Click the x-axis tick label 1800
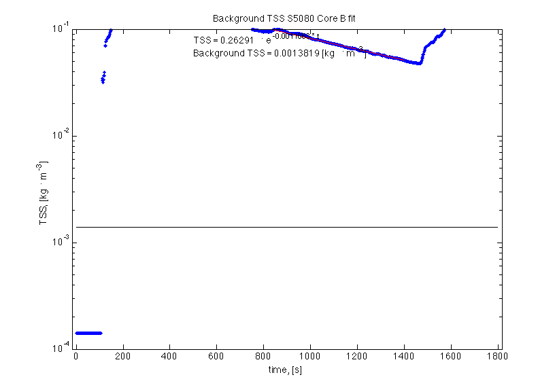Viewport: 555px width, 392px height. (497, 357)
